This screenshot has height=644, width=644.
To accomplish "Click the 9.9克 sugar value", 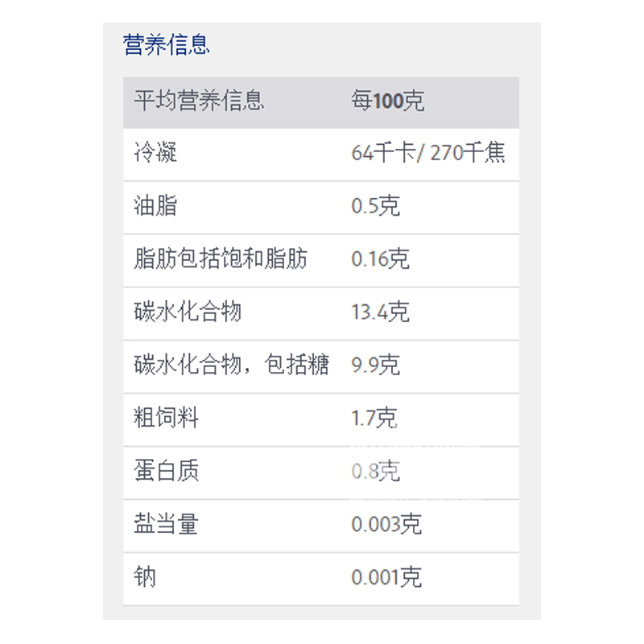I will pos(375,365).
